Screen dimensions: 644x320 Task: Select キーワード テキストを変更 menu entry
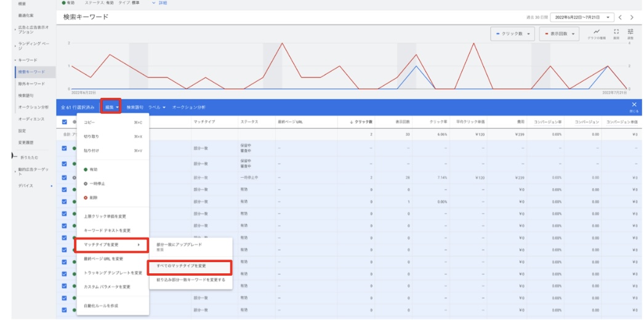(113, 230)
